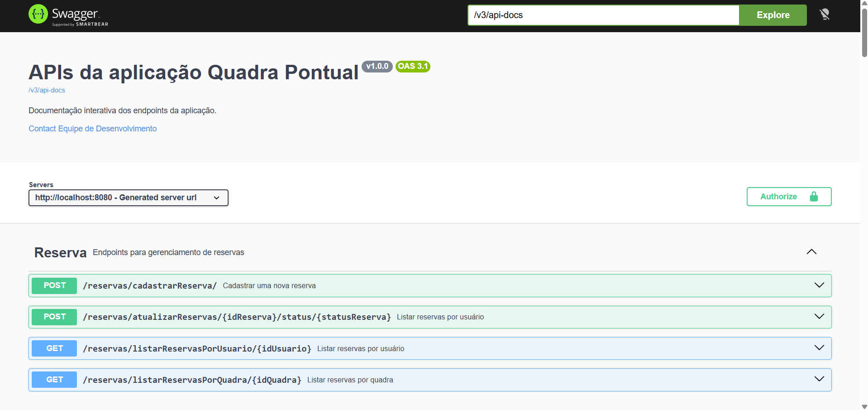Click the Authorize button
The image size is (868, 410).
coord(779,196)
